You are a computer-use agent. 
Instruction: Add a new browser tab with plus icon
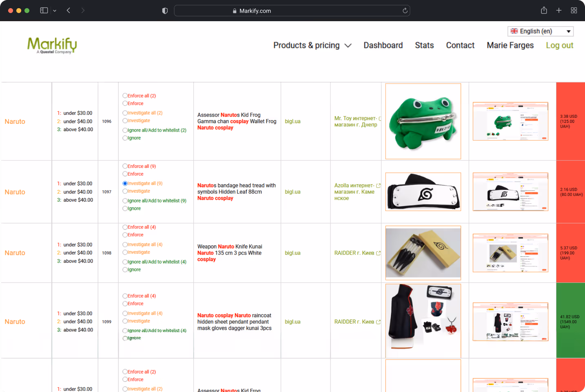559,11
